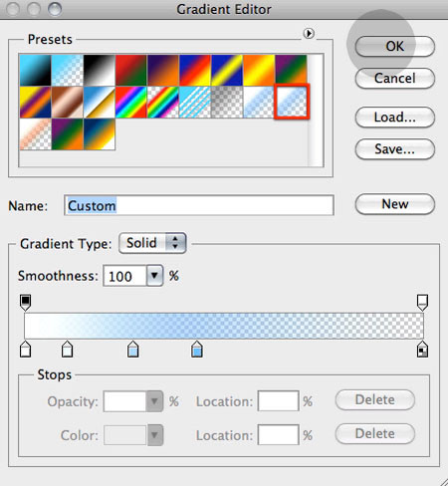Viewport: 448px width, 486px height.
Task: Select the black opacity stop at left
Action: tap(25, 303)
